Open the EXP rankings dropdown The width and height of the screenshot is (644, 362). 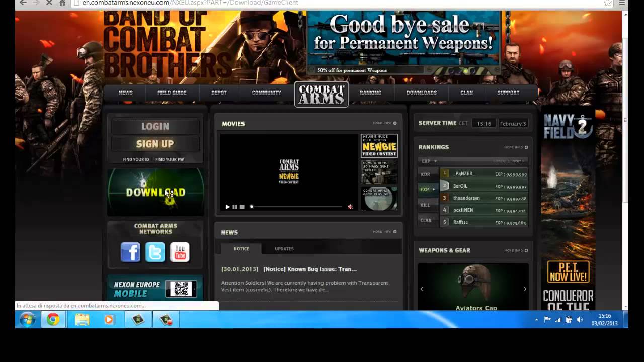tap(429, 161)
